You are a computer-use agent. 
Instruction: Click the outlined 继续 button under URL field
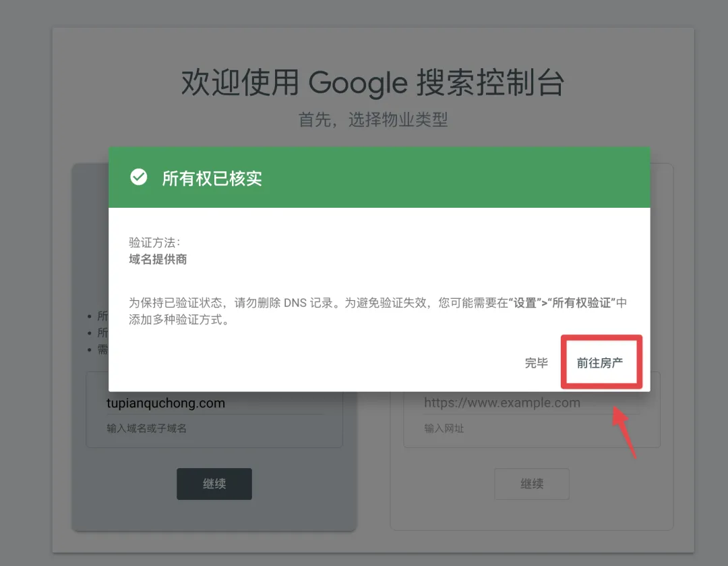click(532, 484)
